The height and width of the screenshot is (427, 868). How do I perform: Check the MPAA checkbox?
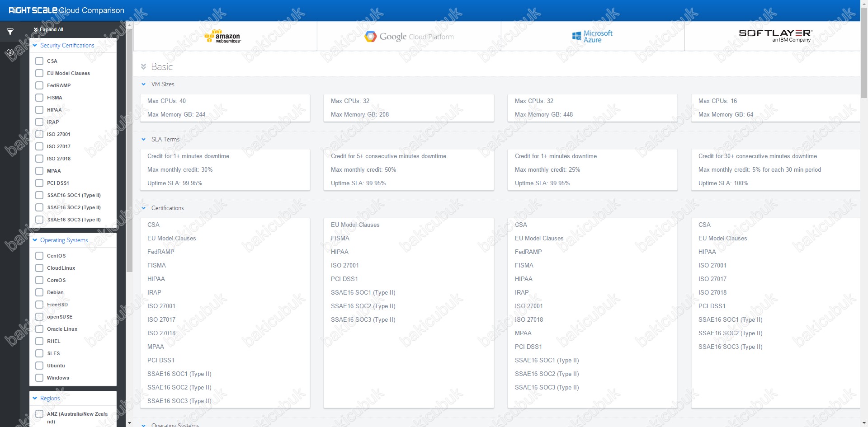39,171
